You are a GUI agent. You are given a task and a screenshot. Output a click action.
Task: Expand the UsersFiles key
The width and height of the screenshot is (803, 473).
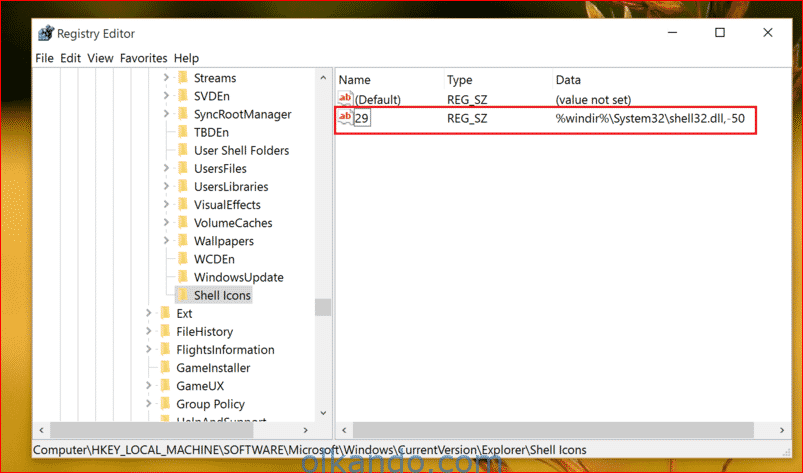point(166,168)
